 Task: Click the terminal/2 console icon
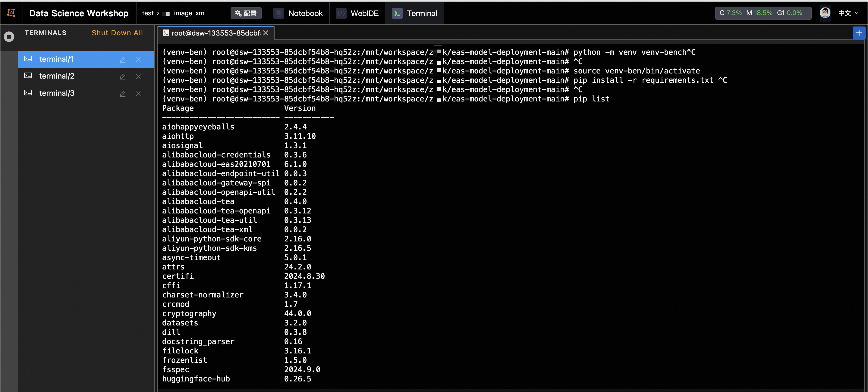point(28,76)
